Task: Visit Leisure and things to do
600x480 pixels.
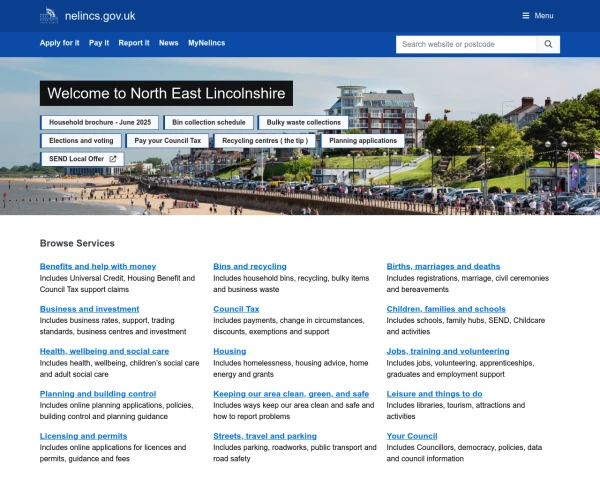Action: pos(434,394)
